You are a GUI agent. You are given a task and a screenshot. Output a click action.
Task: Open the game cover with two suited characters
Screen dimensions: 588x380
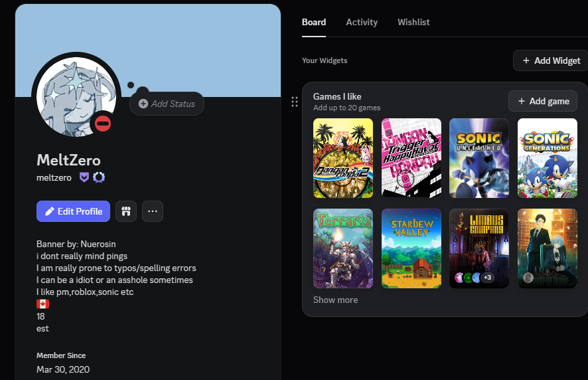(548, 248)
